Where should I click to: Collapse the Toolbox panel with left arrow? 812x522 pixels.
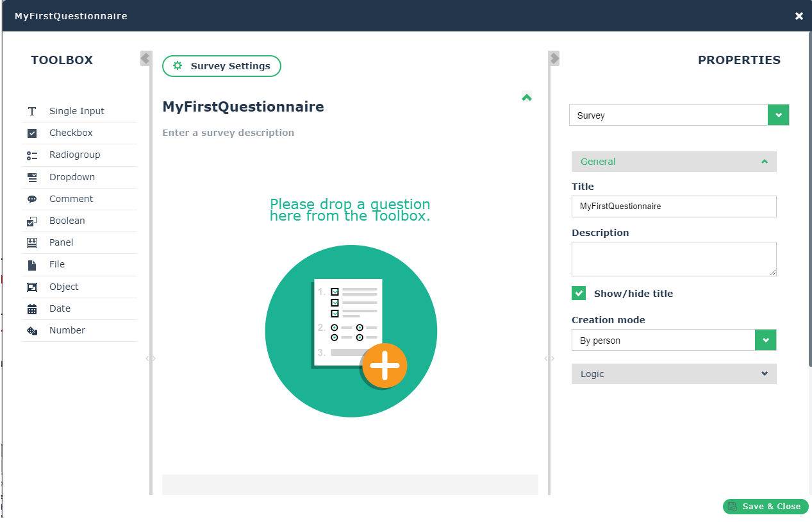pos(145,58)
